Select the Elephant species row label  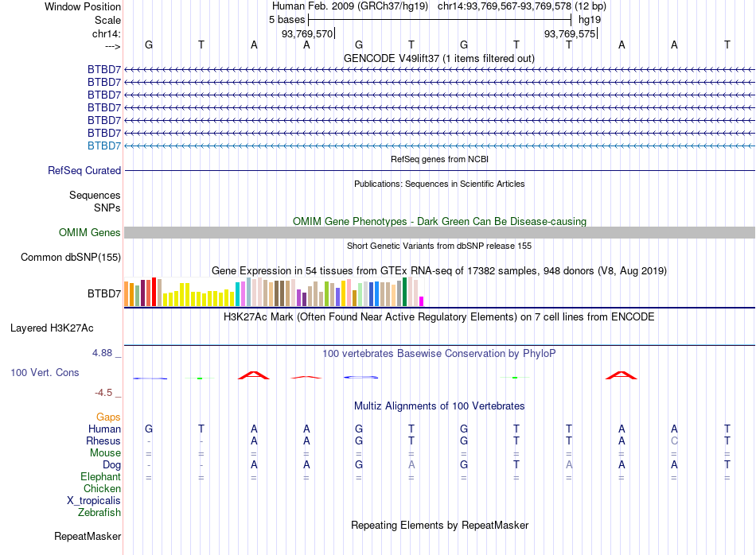click(x=101, y=476)
